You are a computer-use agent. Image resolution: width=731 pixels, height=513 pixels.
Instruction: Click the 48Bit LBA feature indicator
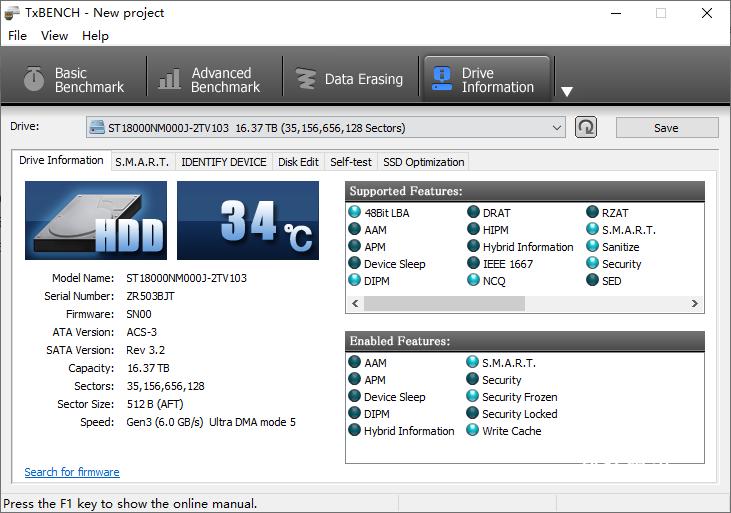pyautogui.click(x=355, y=213)
